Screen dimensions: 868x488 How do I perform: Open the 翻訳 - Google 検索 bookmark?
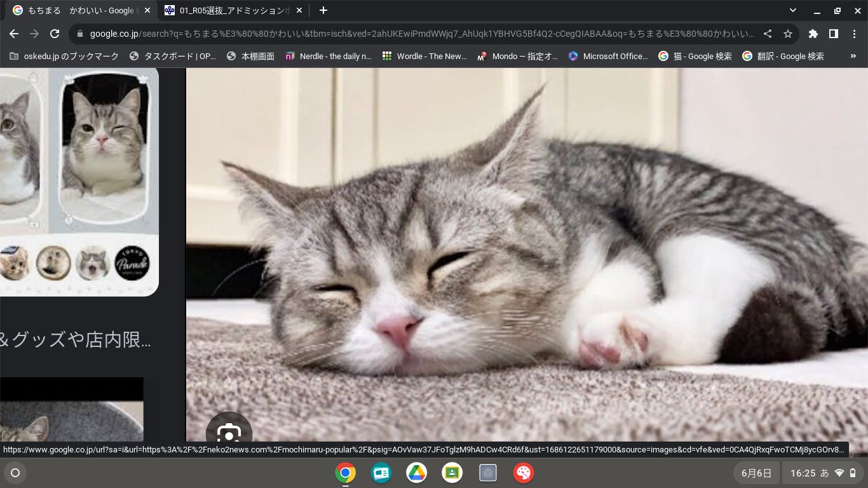(x=783, y=56)
